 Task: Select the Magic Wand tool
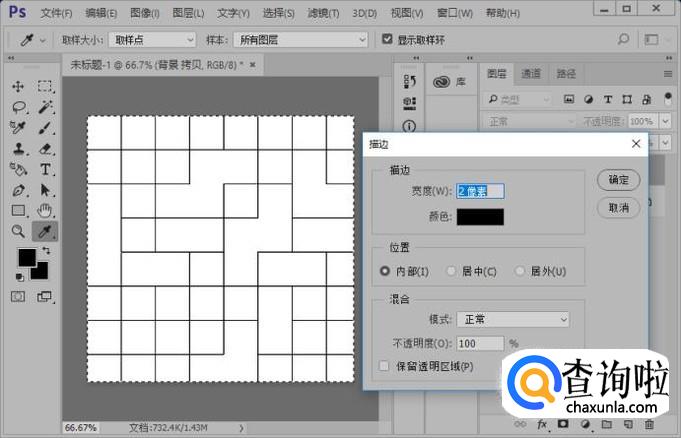coord(45,107)
